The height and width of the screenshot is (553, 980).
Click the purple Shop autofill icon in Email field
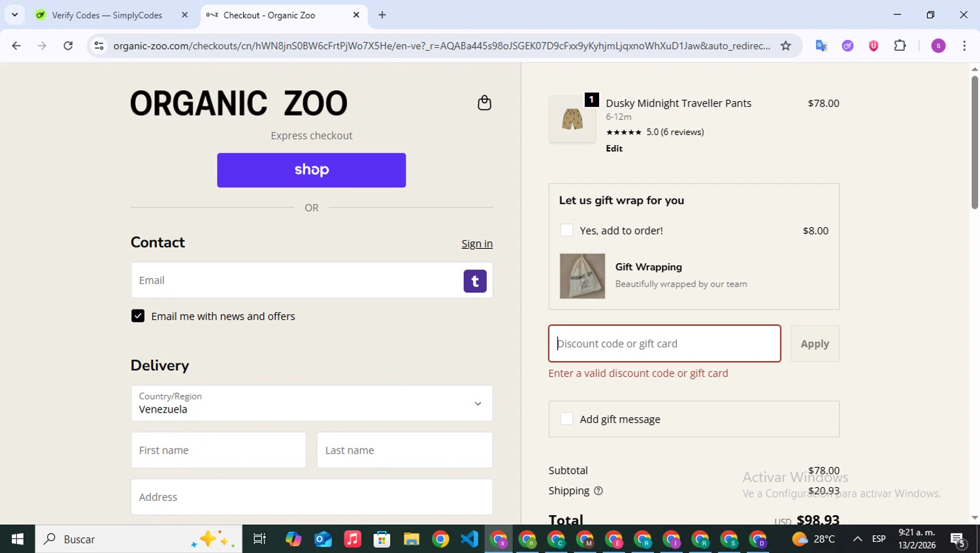(475, 281)
